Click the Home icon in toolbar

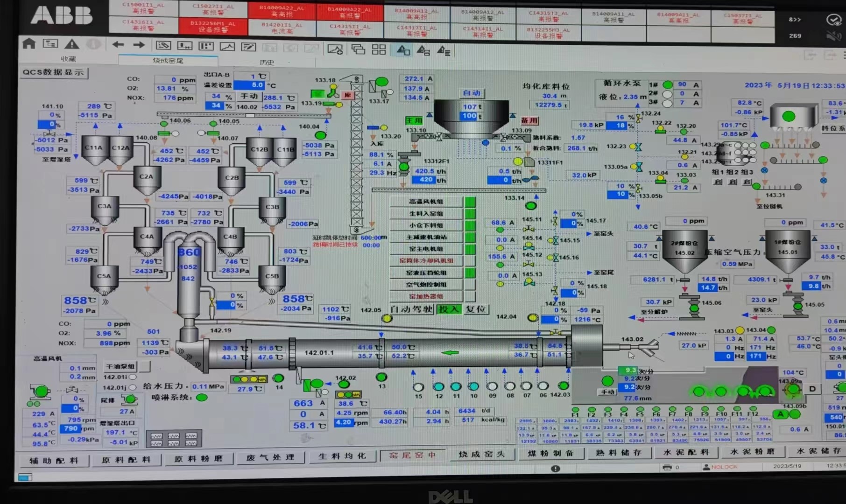pyautogui.click(x=29, y=44)
